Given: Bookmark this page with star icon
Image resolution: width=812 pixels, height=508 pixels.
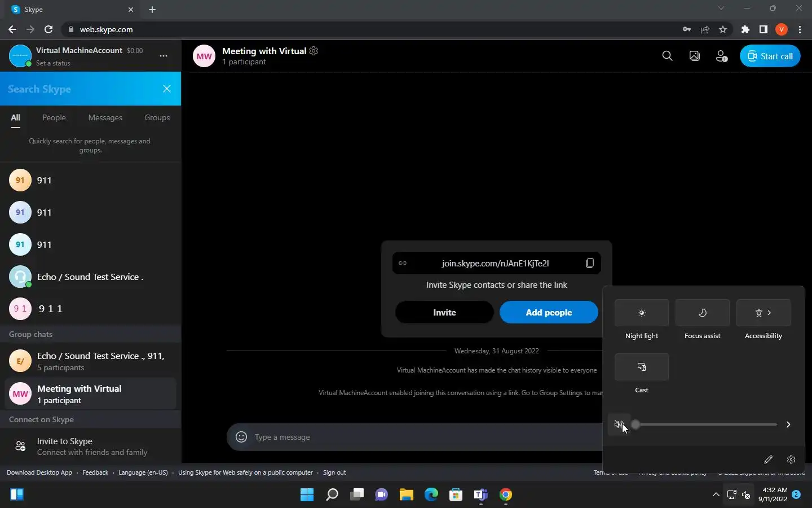Looking at the screenshot, I should tap(723, 29).
